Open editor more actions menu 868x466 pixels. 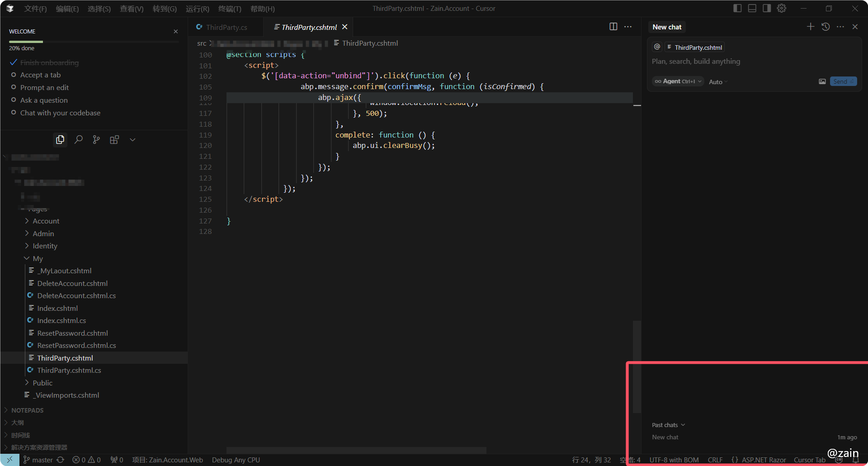[628, 27]
